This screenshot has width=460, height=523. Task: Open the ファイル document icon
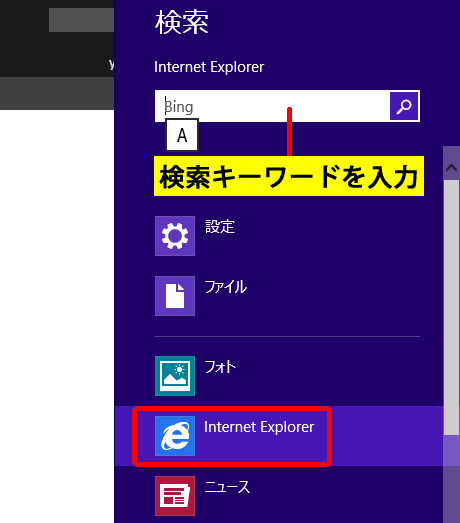(x=175, y=296)
